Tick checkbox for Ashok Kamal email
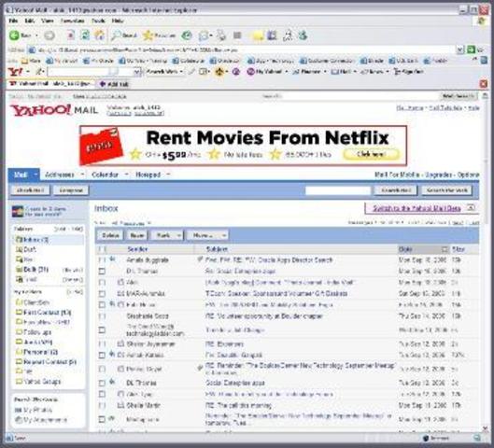Image resolution: width=494 pixels, height=448 pixels. coord(102,355)
